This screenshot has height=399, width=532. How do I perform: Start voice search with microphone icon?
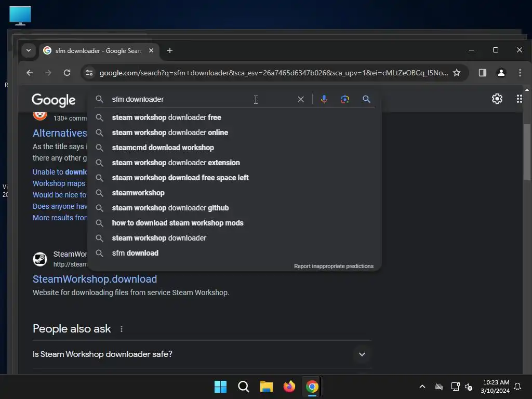(324, 99)
